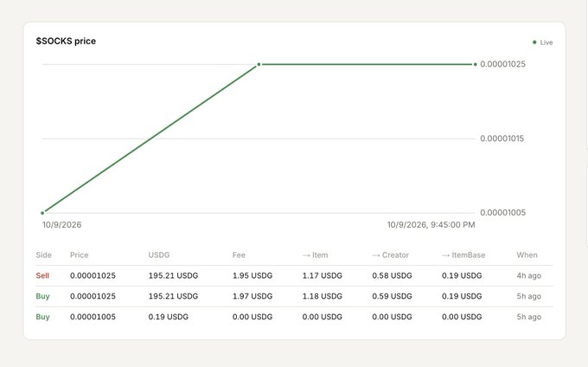This screenshot has height=367, width=588.
Task: Click the 1.97 USDG fee cell
Action: pyautogui.click(x=252, y=296)
